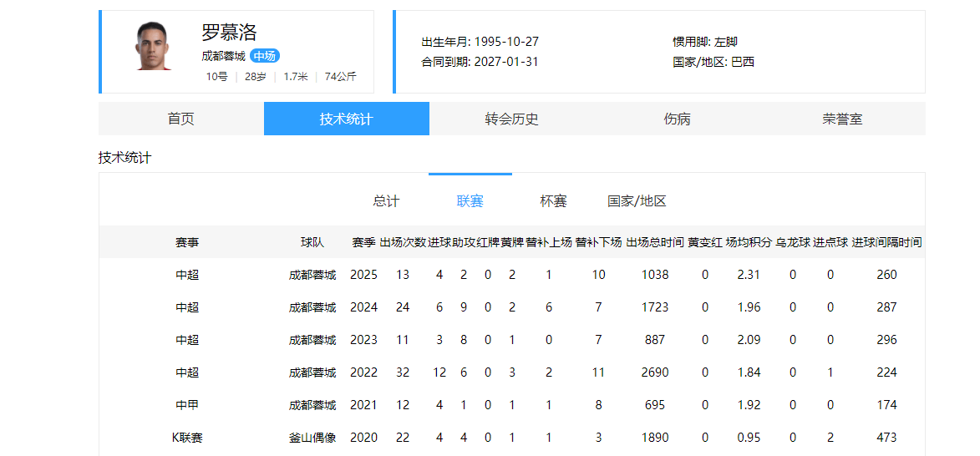Switch to 杯赛 statistics
Image resolution: width=980 pixels, height=456 pixels.
tap(553, 201)
